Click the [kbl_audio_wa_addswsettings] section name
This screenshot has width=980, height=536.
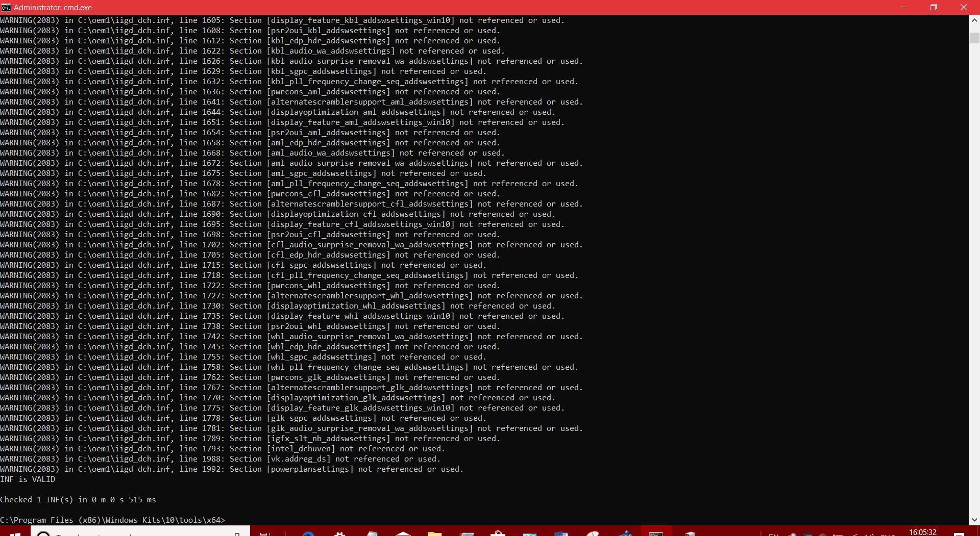pyautogui.click(x=331, y=51)
